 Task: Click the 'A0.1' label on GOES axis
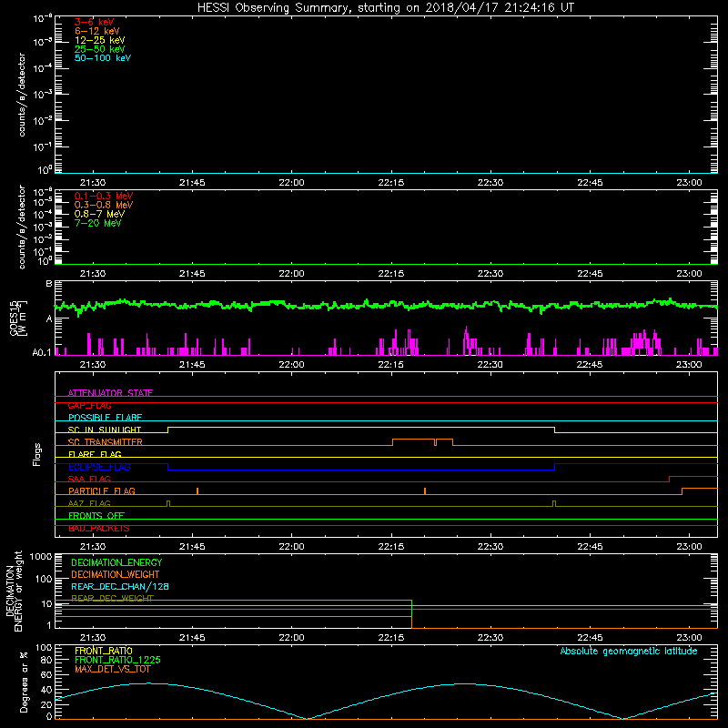click(42, 353)
